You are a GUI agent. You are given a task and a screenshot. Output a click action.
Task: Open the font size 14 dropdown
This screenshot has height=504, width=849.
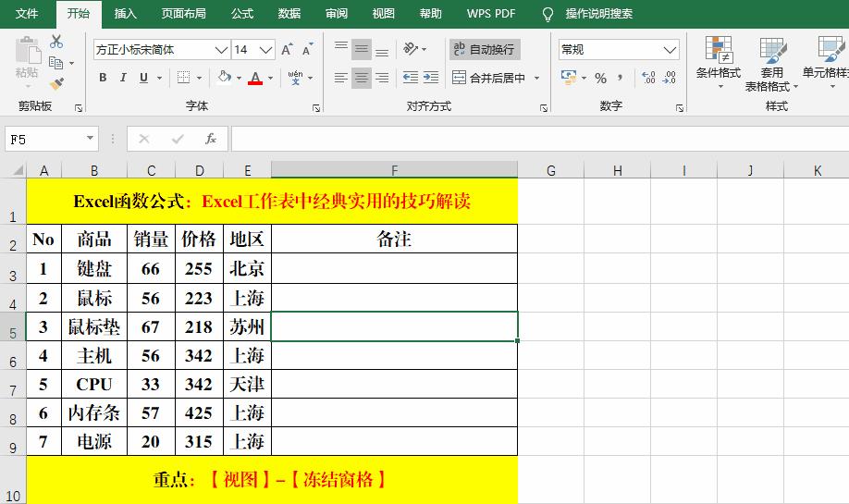tap(265, 50)
